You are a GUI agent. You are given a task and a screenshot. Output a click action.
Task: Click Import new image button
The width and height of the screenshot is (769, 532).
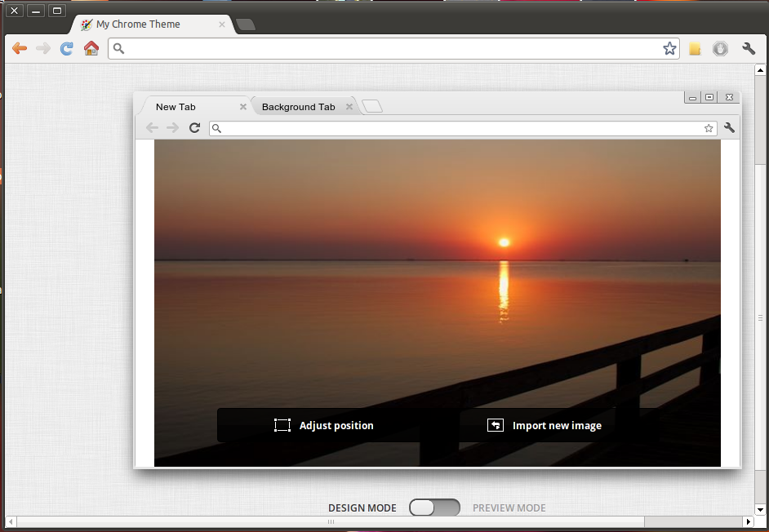coord(545,425)
